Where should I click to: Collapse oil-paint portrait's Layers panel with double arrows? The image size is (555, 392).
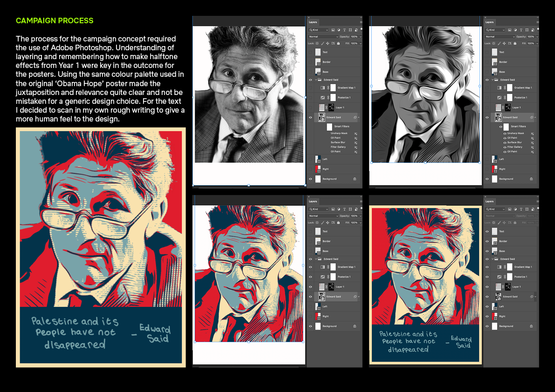point(537,17)
